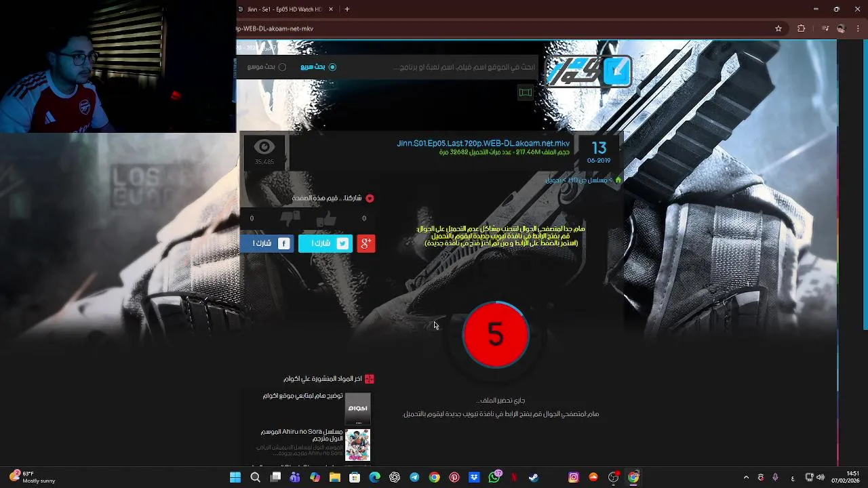Open Microsoft Store from taskbar
The width and height of the screenshot is (868, 488).
pyautogui.click(x=355, y=477)
